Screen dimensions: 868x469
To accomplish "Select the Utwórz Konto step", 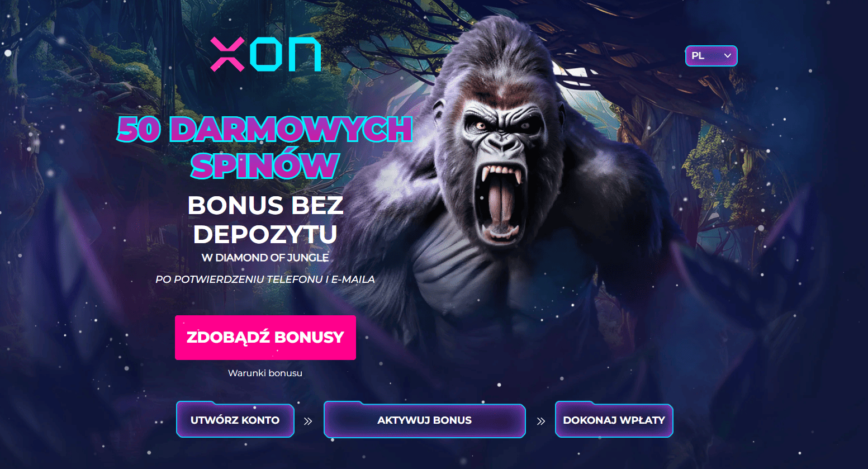I will (235, 420).
